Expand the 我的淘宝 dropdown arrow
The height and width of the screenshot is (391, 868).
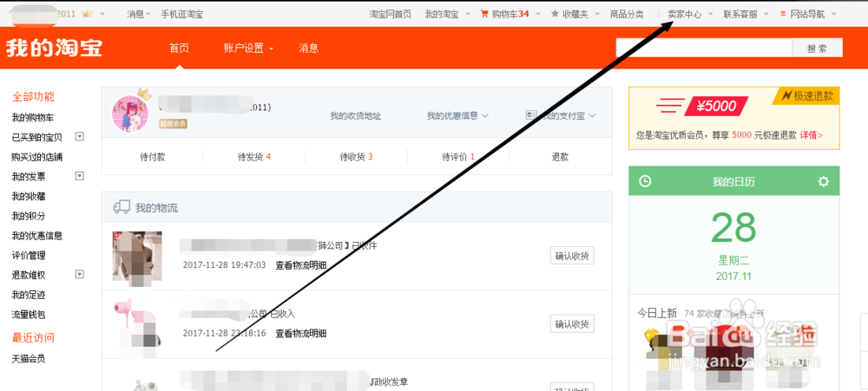(468, 15)
